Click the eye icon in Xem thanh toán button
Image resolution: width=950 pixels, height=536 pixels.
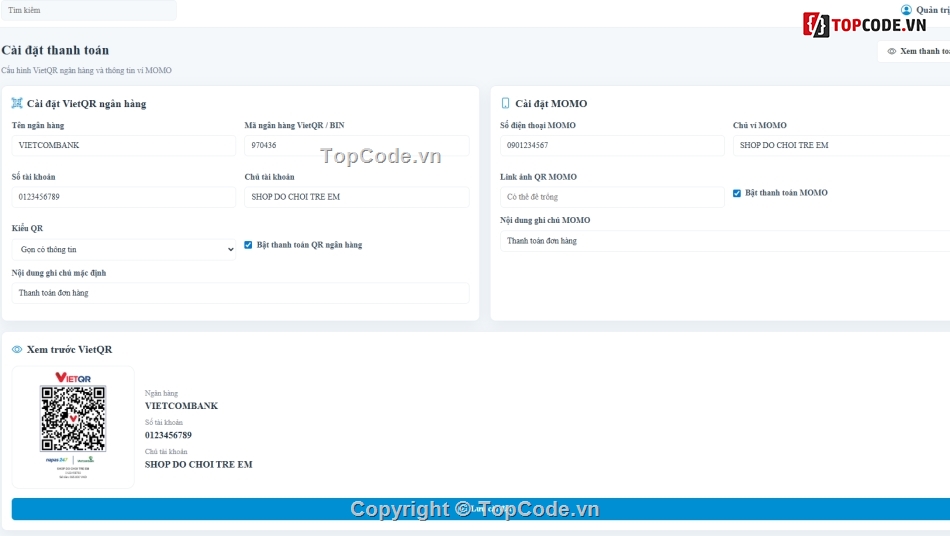(892, 51)
